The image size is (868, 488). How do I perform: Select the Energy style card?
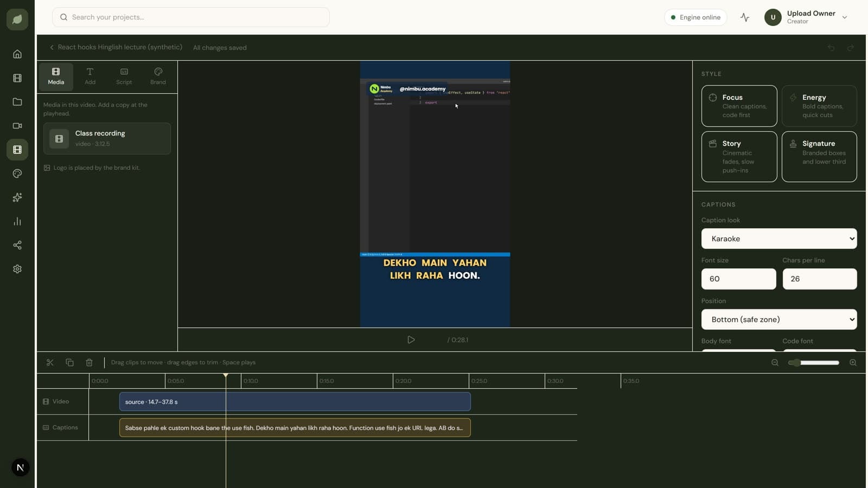[x=819, y=106]
